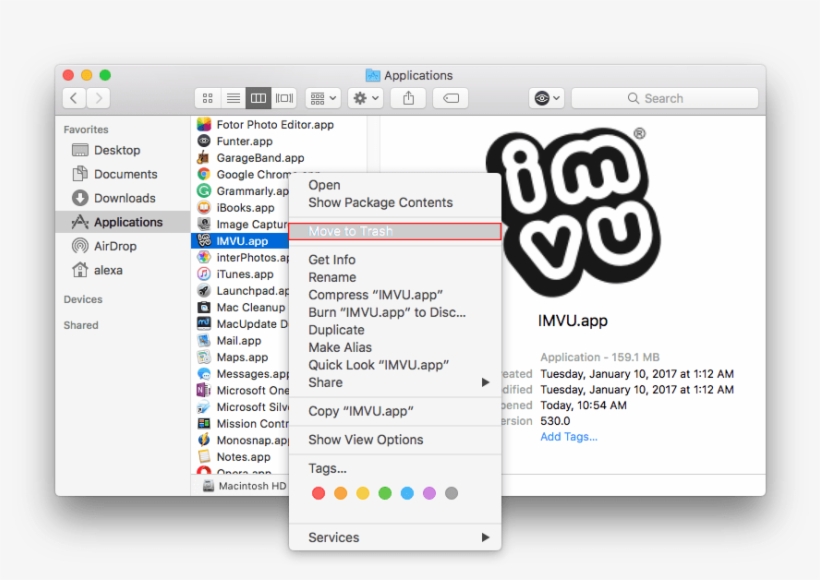The image size is (820, 580).
Task: Click the GarageBand guitar icon
Action: tap(204, 157)
